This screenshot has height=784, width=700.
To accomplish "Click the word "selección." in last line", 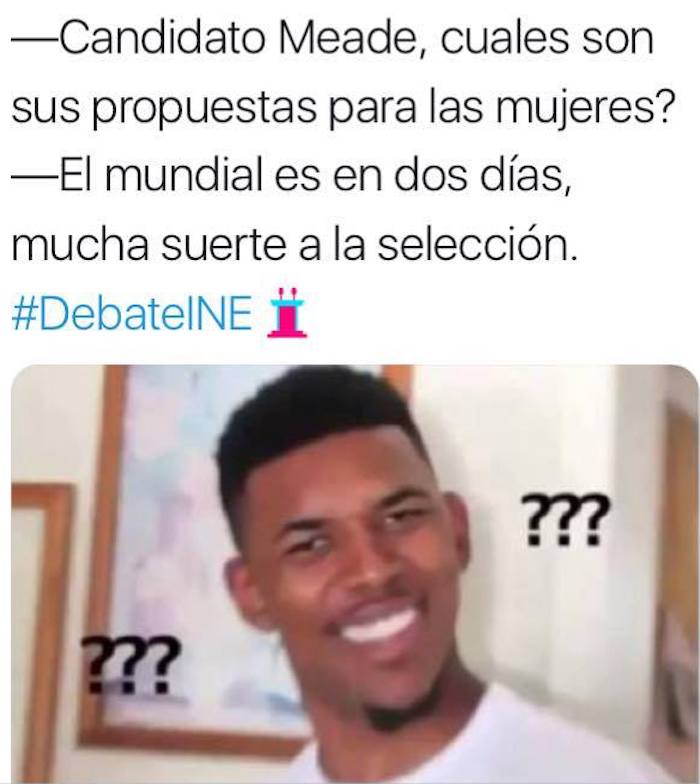I will click(x=478, y=244).
